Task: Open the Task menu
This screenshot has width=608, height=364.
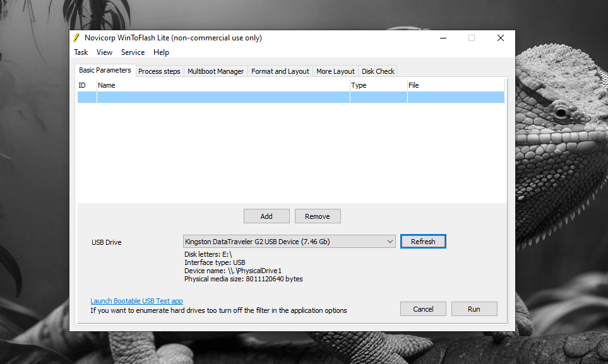Action: (81, 52)
